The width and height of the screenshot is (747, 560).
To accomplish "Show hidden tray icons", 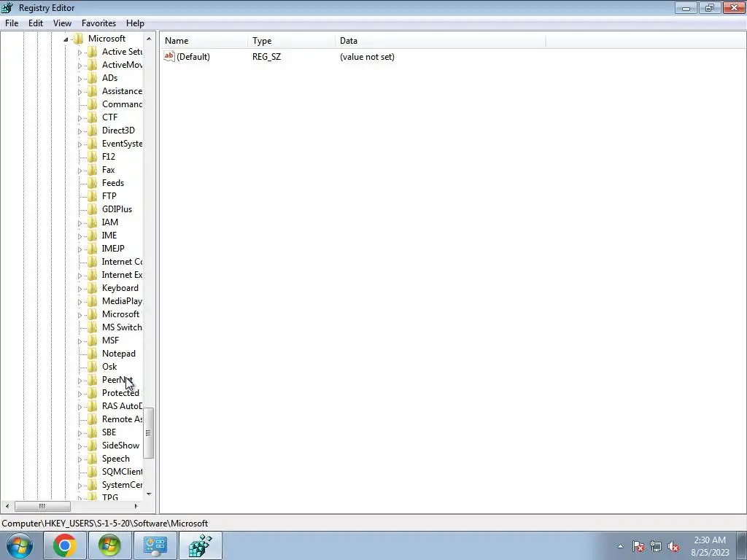I will pos(620,546).
